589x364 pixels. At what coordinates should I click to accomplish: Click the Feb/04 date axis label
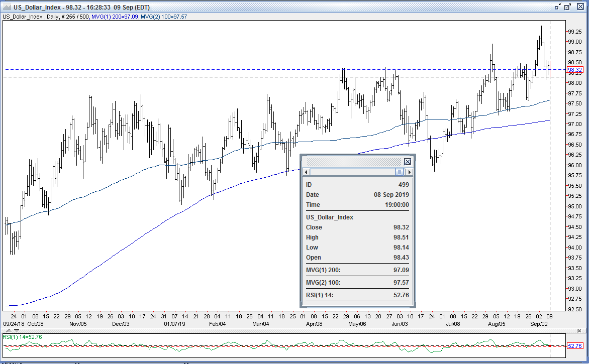(218, 324)
